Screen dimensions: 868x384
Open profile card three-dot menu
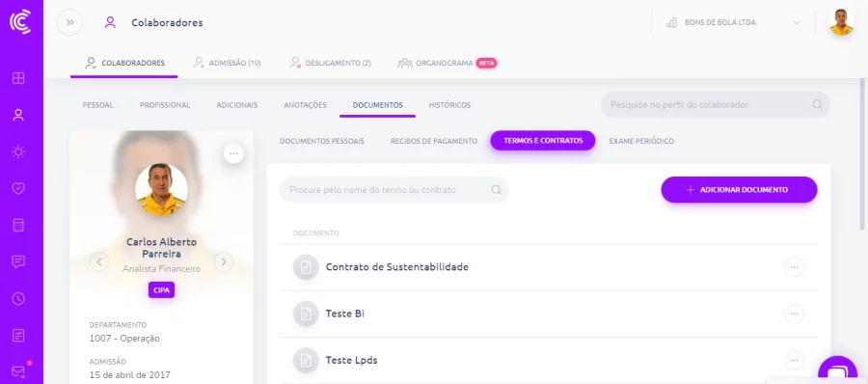233,153
